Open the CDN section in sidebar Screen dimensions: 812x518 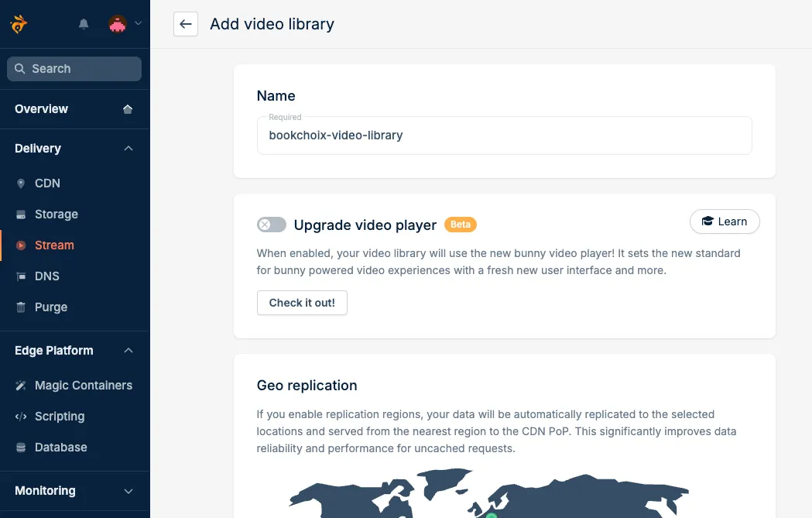click(47, 183)
